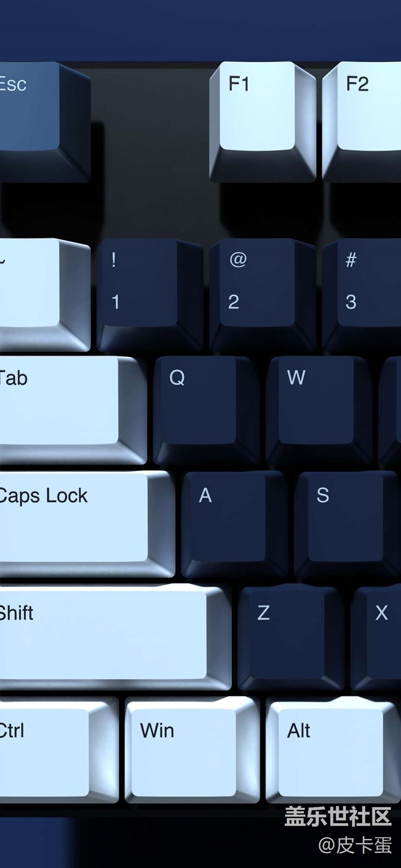Click the Q keycap
This screenshot has width=401, height=868.
click(x=207, y=411)
